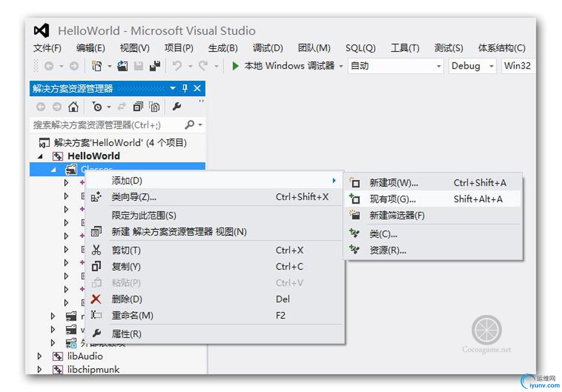
Task: Choose 添加(D) in the context menu
Action: (215, 181)
